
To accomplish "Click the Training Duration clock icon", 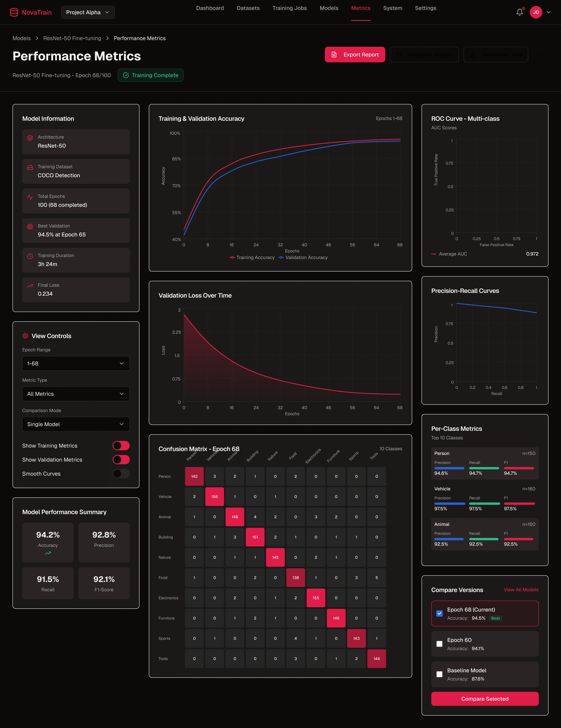I will point(30,256).
